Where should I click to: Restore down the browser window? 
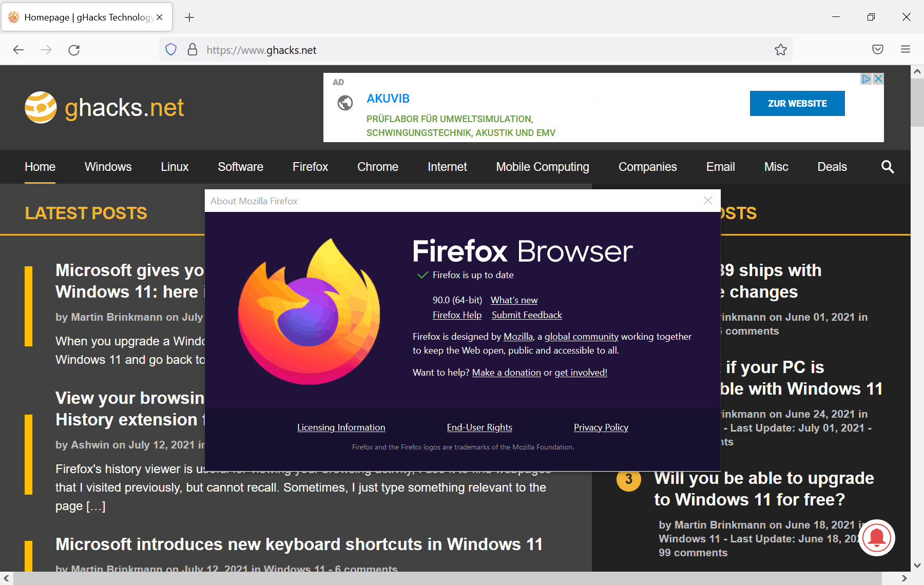click(871, 17)
